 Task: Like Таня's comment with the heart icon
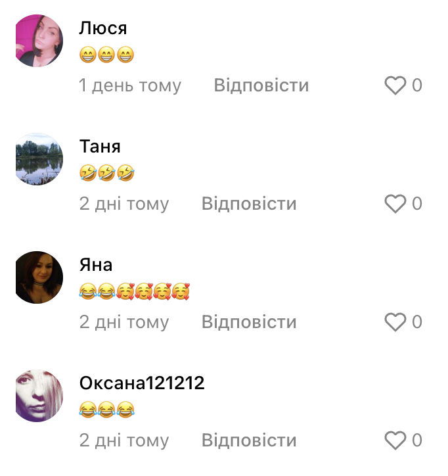tap(395, 204)
